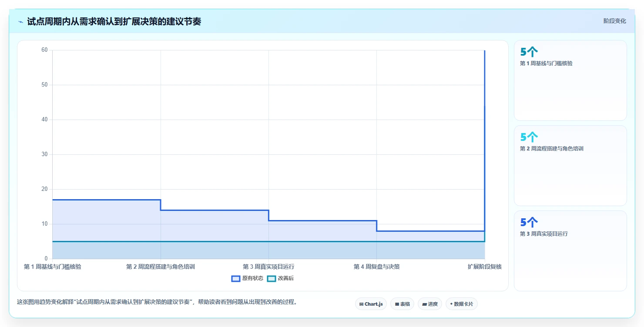Click the 5个 value on the week 1 card
Image resolution: width=644 pixels, height=327 pixels.
tap(529, 52)
